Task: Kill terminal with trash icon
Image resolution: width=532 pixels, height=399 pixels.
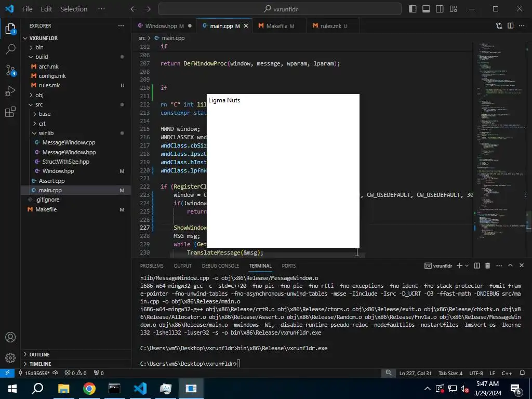Action: [487, 265]
